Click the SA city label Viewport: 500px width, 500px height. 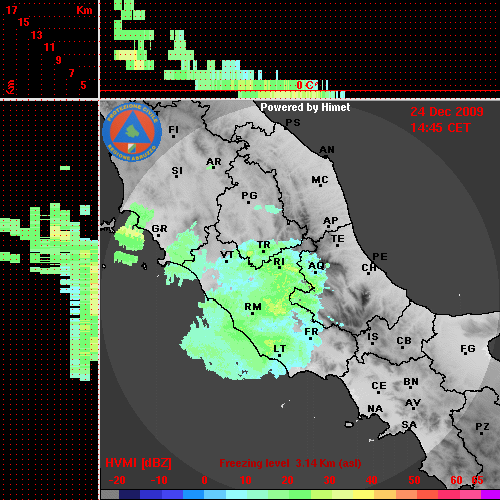click(x=409, y=425)
